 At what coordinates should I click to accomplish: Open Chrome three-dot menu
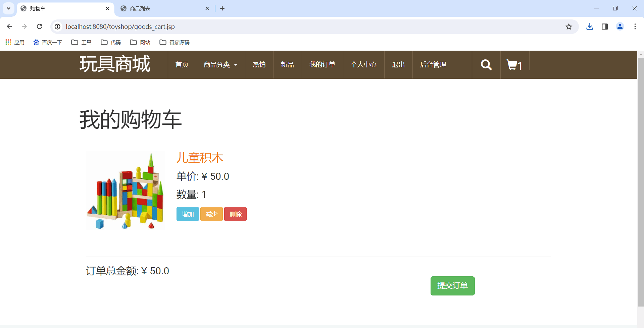[x=635, y=26]
